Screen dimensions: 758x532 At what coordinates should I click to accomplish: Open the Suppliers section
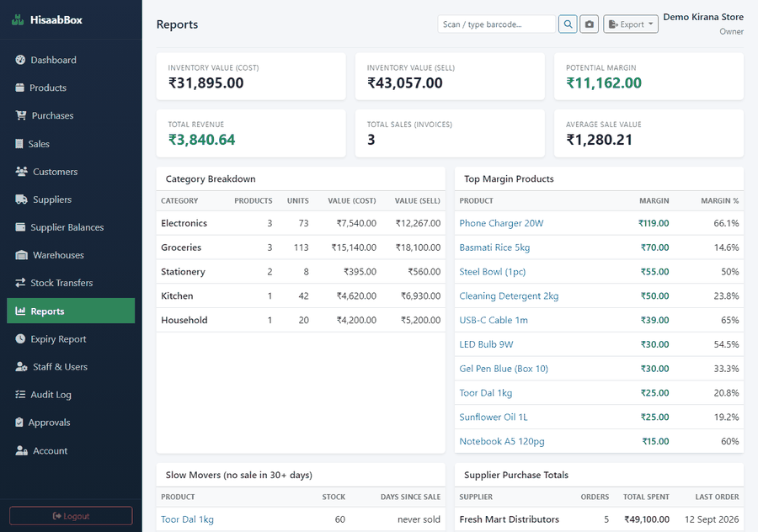71,199
